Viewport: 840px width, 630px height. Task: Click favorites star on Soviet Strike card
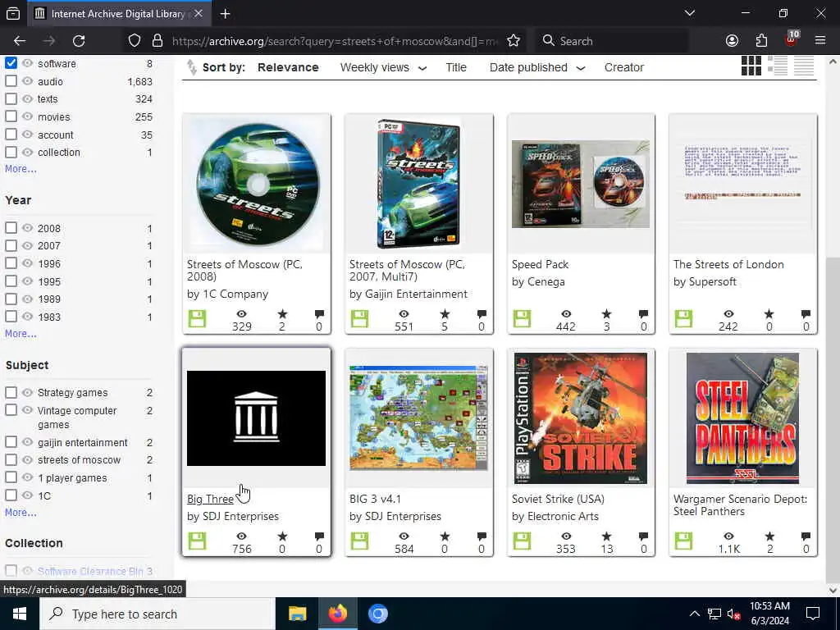[606, 536]
